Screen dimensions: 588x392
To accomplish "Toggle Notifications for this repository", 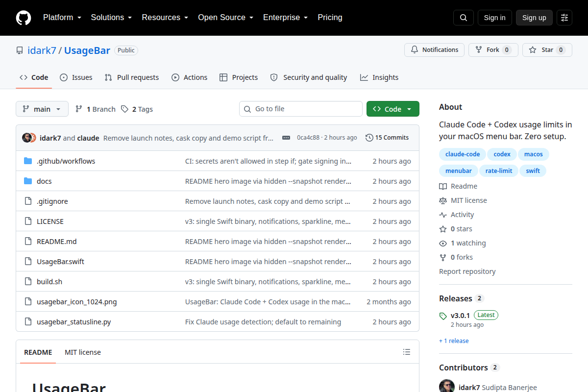I will [434, 50].
